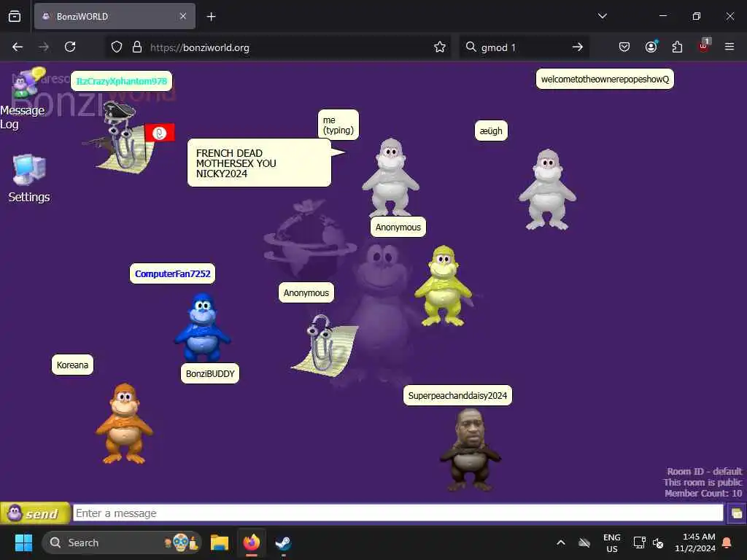Open the Firefox View icon
Screen dimensions: 747x560
point(15,16)
